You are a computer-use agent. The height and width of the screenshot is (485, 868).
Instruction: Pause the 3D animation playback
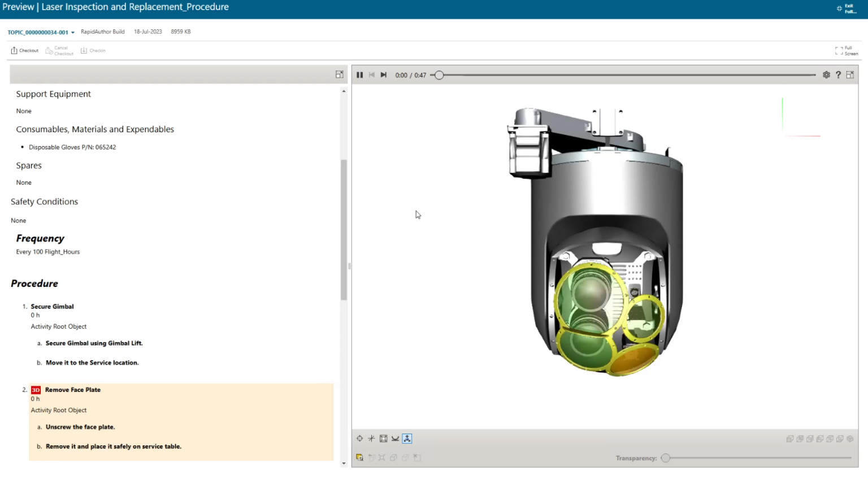click(360, 75)
